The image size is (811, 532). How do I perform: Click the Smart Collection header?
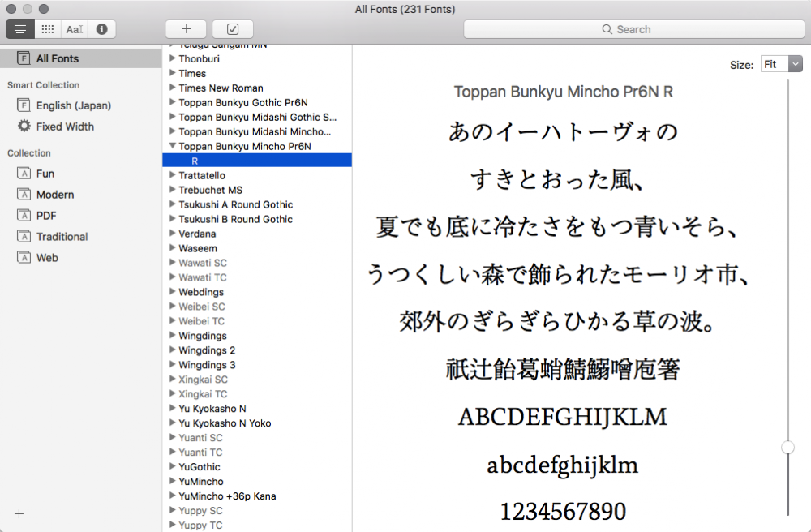[44, 85]
